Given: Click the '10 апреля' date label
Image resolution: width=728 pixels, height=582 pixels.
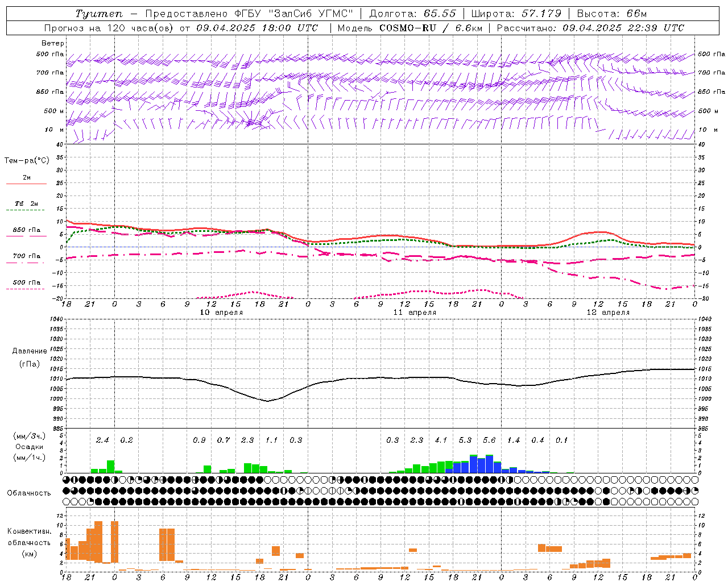Looking at the screenshot, I should click(221, 313).
